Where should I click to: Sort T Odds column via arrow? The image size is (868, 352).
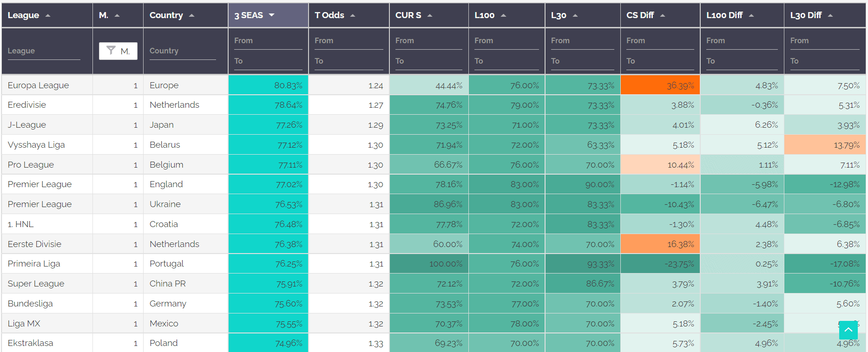[x=353, y=16]
